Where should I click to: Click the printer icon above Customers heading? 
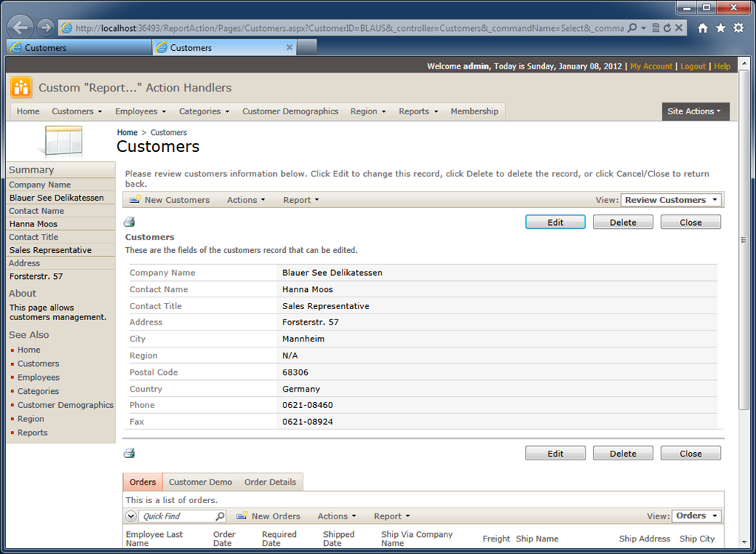point(129,222)
